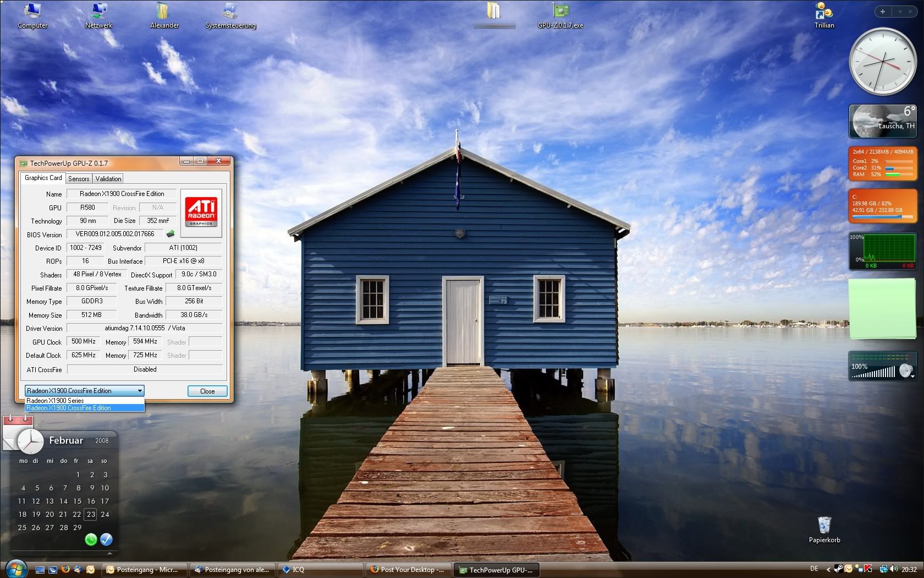Click the volume gadget level bar
Image resolution: width=924 pixels, height=578 pixels.
click(875, 374)
